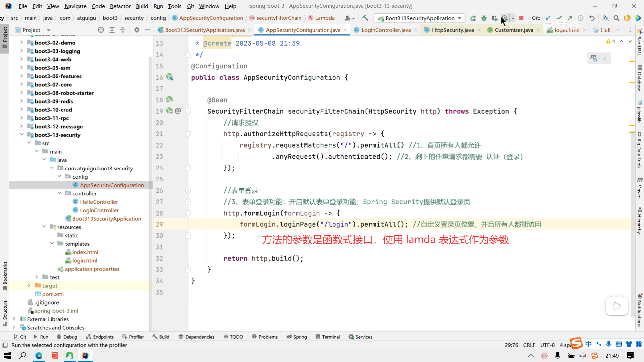The width and height of the screenshot is (644, 362).
Task: Stop the running application with the red square
Action: click(521, 18)
